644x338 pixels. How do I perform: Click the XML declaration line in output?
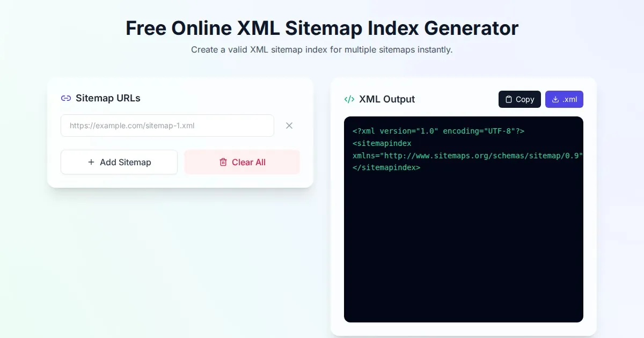pyautogui.click(x=438, y=131)
